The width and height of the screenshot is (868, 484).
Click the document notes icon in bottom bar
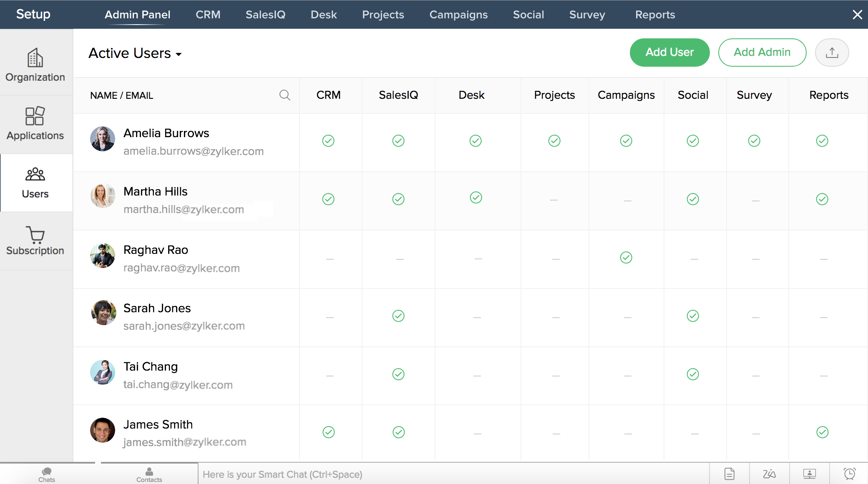(730, 474)
